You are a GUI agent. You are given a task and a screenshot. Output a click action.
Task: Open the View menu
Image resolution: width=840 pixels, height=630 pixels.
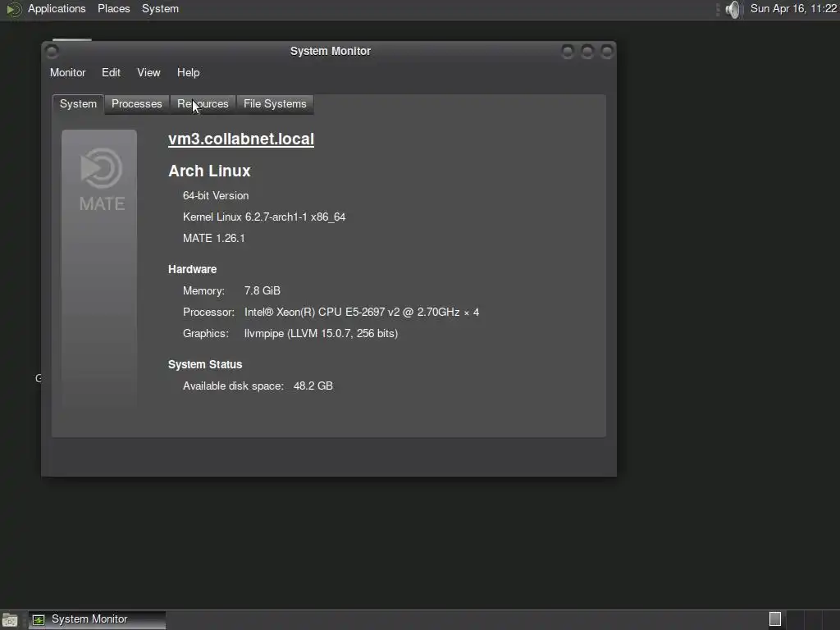(148, 72)
